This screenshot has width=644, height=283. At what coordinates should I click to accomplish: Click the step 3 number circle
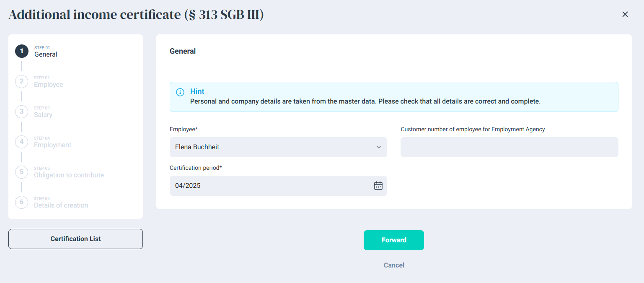click(x=22, y=112)
